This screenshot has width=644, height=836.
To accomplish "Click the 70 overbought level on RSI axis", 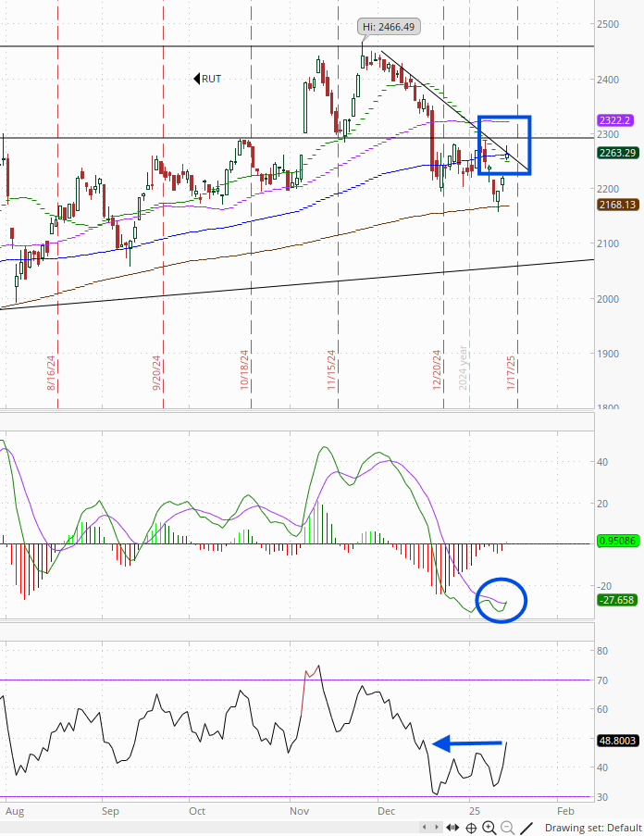I will [x=602, y=680].
